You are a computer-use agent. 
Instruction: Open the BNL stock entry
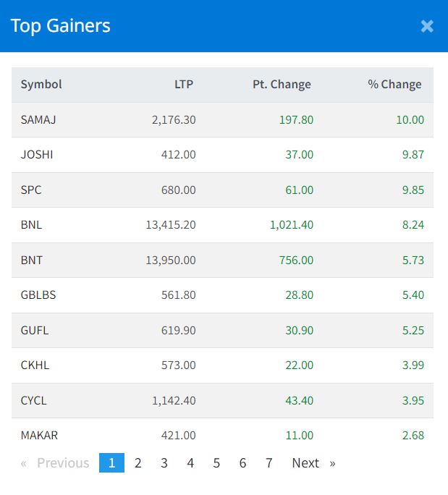[31, 225]
